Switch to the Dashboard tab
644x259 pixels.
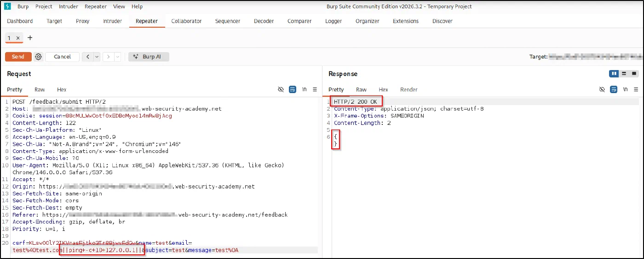click(20, 21)
